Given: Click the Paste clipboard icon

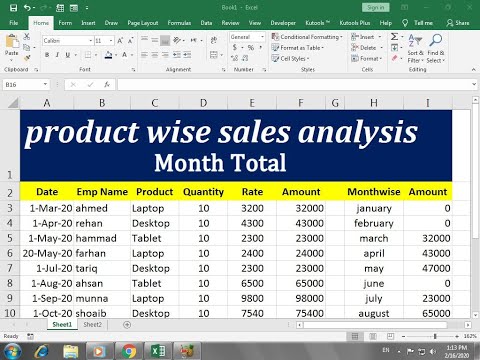Looking at the screenshot, I should 12,42.
